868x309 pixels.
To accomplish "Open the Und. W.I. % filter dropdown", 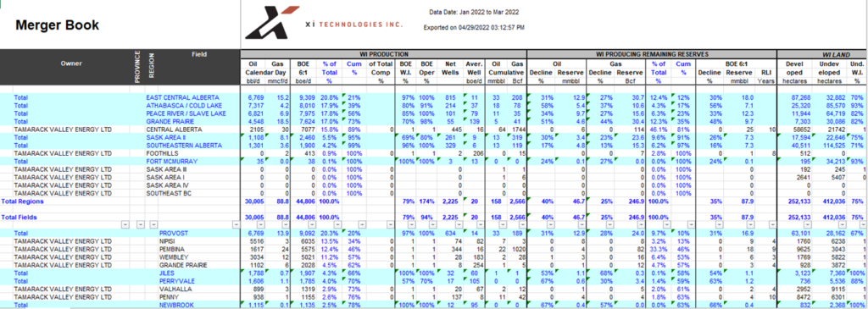I will (x=864, y=224).
